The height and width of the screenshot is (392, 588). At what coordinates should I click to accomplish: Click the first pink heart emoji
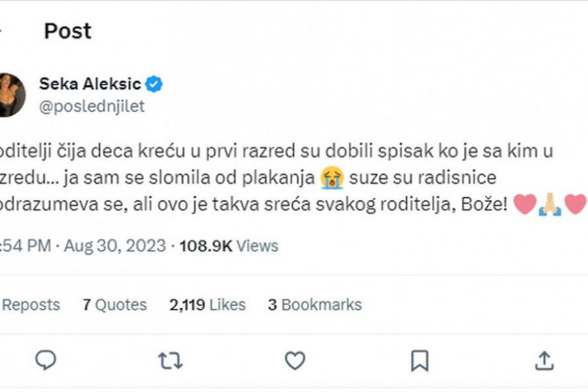525,204
